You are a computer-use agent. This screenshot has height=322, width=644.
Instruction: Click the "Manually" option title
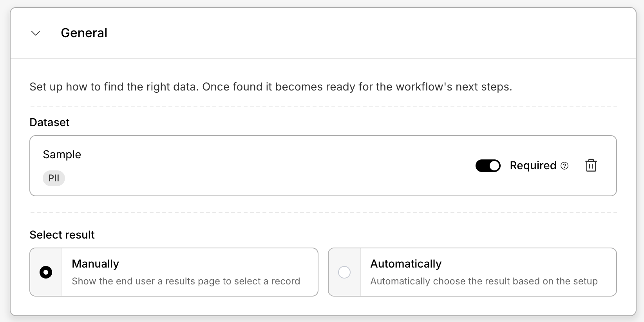point(95,264)
